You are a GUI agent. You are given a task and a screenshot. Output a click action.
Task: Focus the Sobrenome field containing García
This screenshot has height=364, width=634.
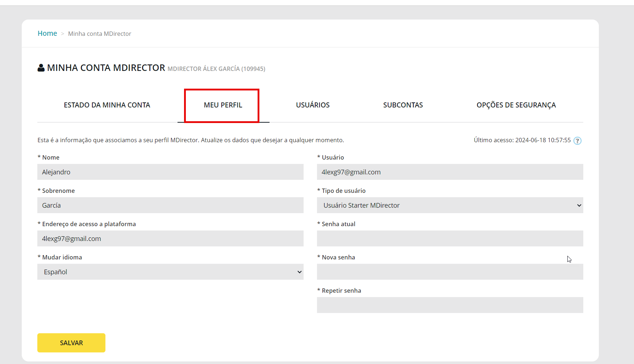[x=170, y=205]
